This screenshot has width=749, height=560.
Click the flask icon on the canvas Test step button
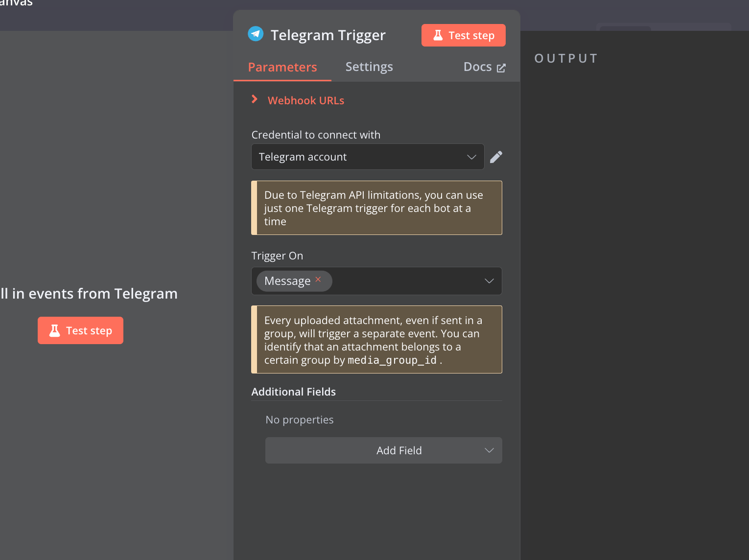(54, 330)
